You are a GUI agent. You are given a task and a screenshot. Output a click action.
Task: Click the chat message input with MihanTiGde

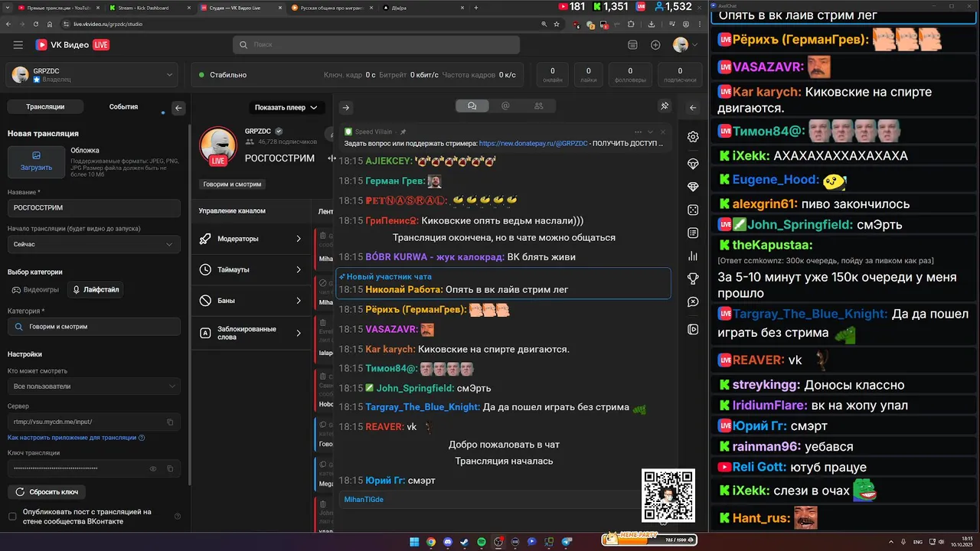(x=490, y=499)
